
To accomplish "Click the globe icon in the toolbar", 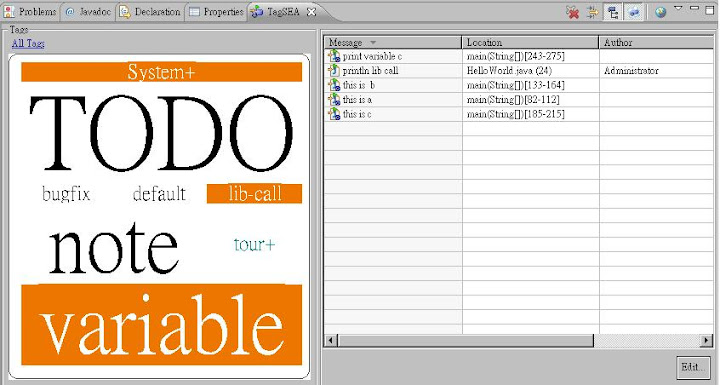I will (x=660, y=12).
